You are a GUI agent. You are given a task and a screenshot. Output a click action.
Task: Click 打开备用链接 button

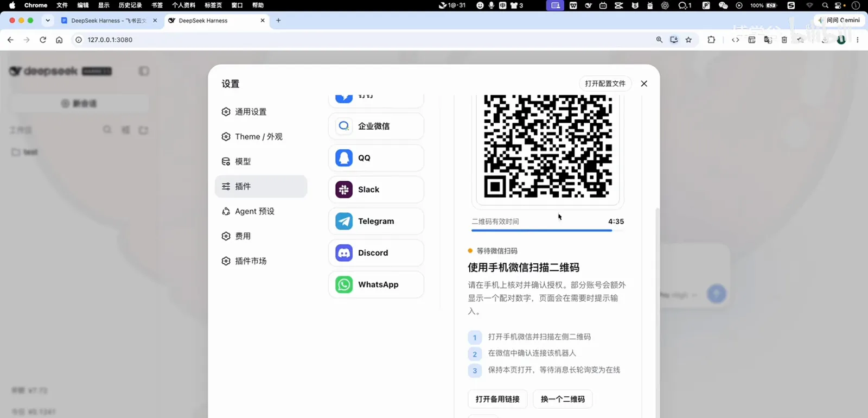(x=497, y=399)
